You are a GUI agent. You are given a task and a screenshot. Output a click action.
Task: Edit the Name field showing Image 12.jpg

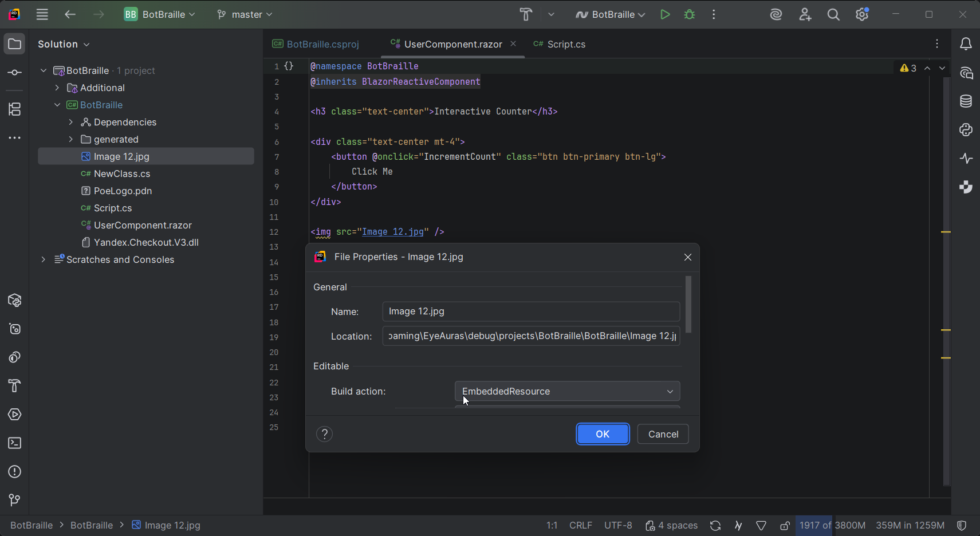pos(530,311)
